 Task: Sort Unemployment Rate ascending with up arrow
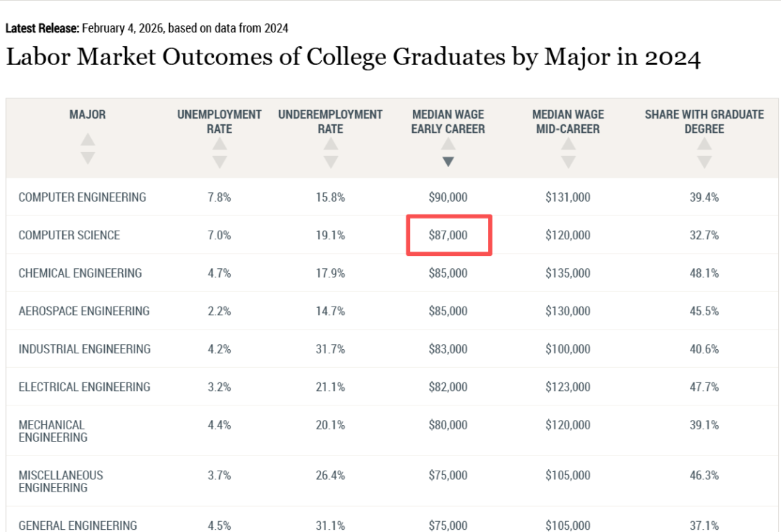pos(220,145)
